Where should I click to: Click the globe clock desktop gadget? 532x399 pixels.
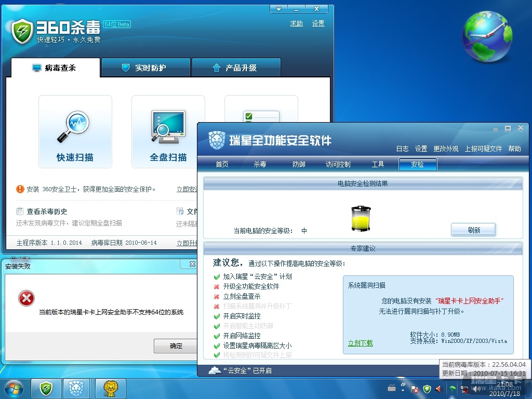pos(486,37)
